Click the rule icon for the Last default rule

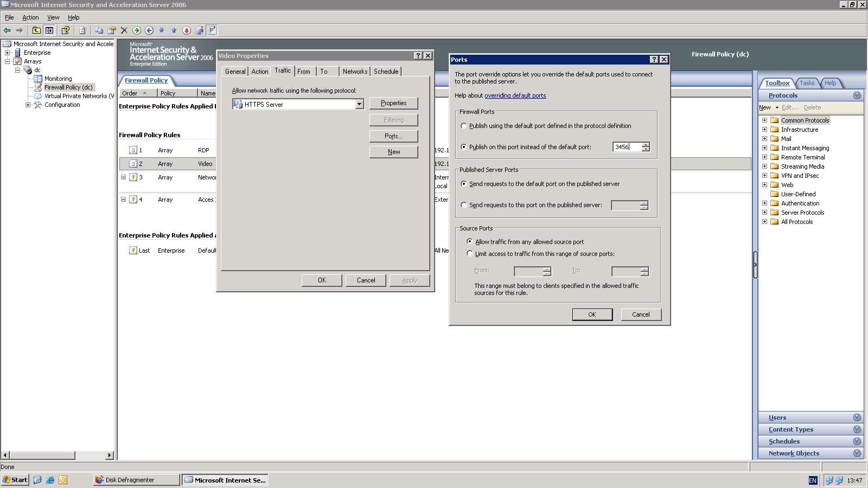tap(133, 251)
